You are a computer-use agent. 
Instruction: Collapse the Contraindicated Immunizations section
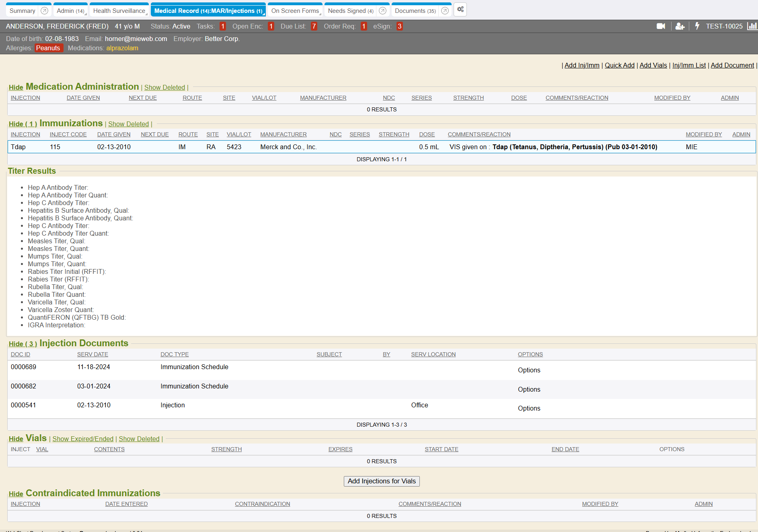[16, 494]
